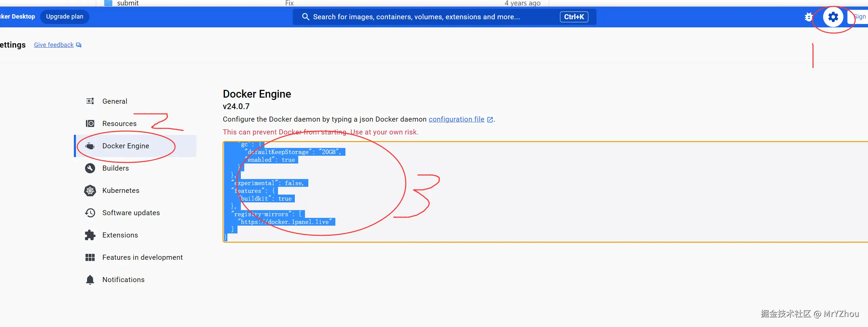The height and width of the screenshot is (327, 868).
Task: Click the Features in development grid icon
Action: [90, 257]
